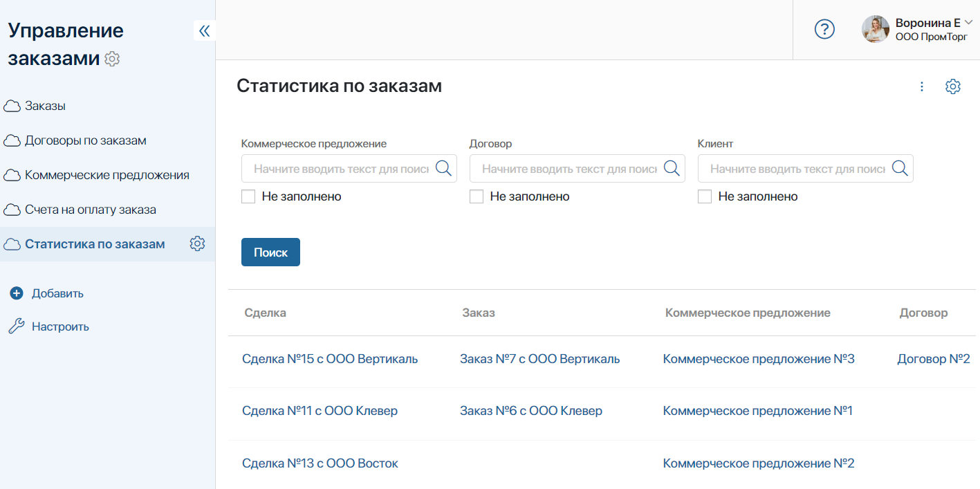This screenshot has width=980, height=489.
Task: Click the cloud icon beside Заказы
Action: [12, 107]
